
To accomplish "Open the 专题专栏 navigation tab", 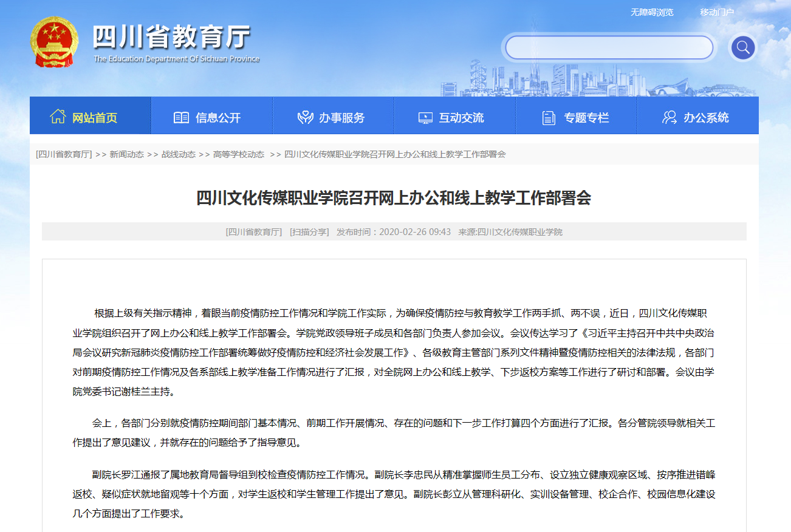I will pyautogui.click(x=586, y=118).
